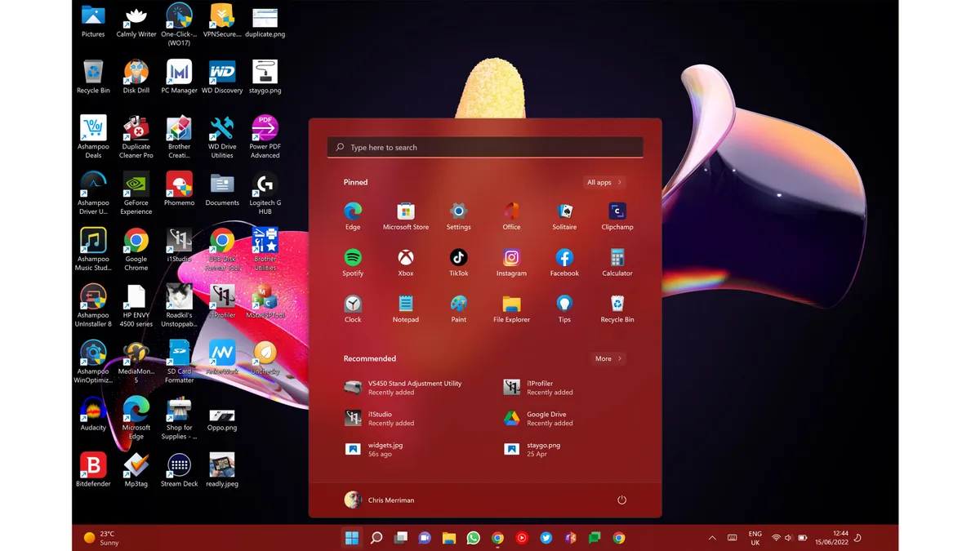Screen dimensions: 980x551
Task: Open Recycle Bin pinned in Start menu
Action: (617, 309)
